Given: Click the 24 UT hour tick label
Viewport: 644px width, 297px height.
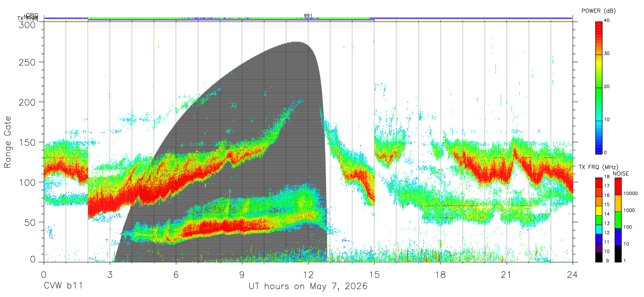Looking at the screenshot, I should click(573, 274).
